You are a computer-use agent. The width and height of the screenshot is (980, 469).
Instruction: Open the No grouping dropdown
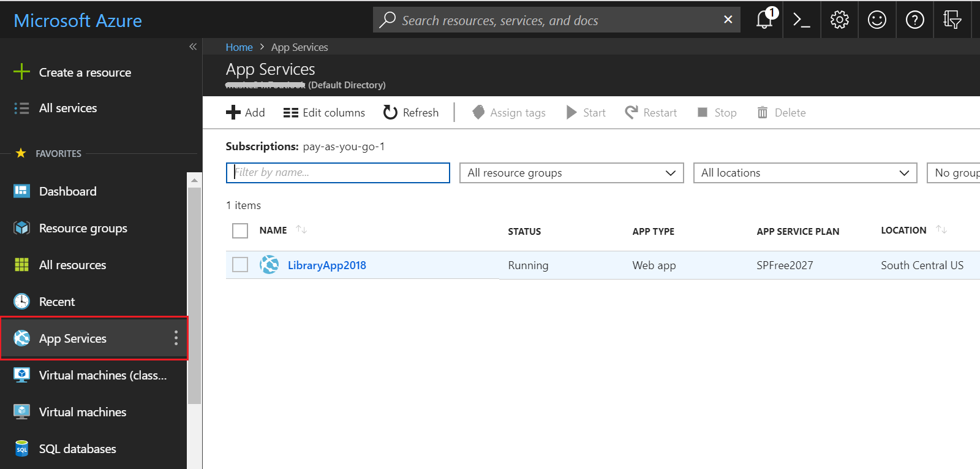956,173
